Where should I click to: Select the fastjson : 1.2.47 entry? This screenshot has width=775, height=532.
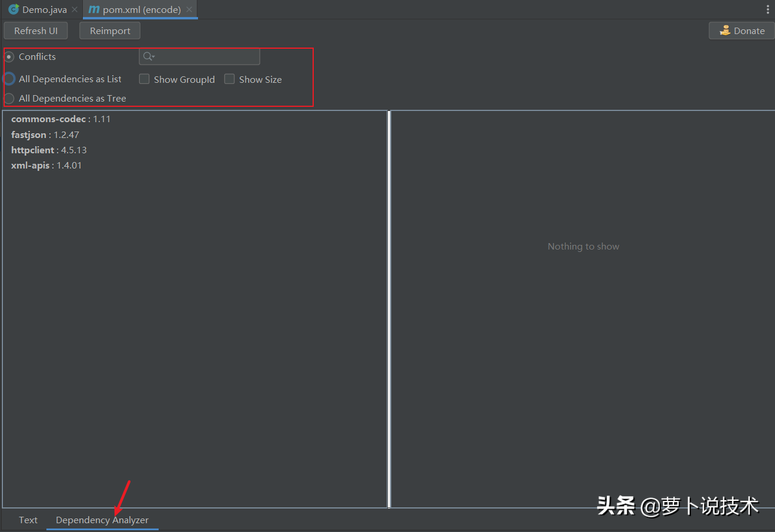45,134
